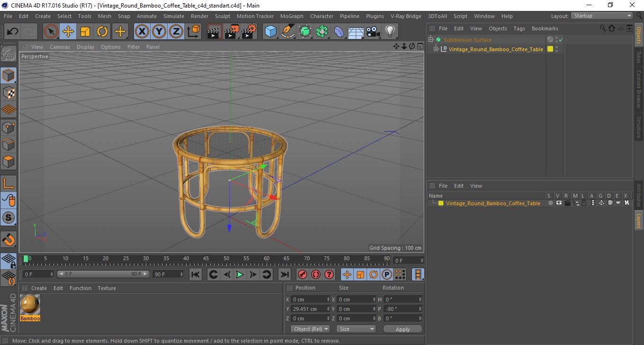Open the MoGraph menu
Viewport: 644px width, 345px height.
(292, 16)
